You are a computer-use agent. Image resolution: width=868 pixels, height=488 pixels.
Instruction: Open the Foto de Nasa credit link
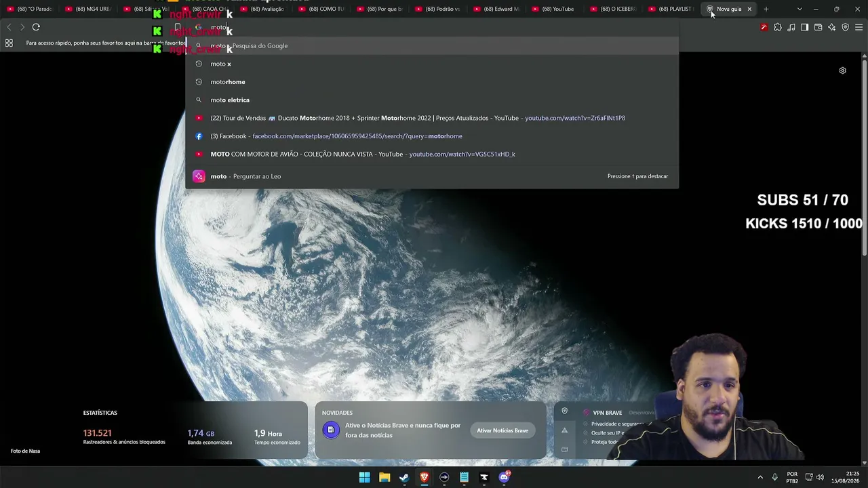tap(25, 451)
